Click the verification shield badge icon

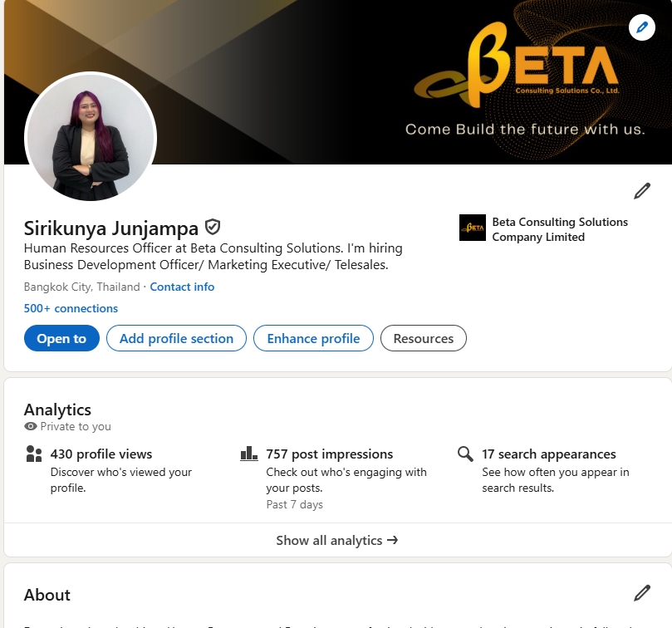213,227
